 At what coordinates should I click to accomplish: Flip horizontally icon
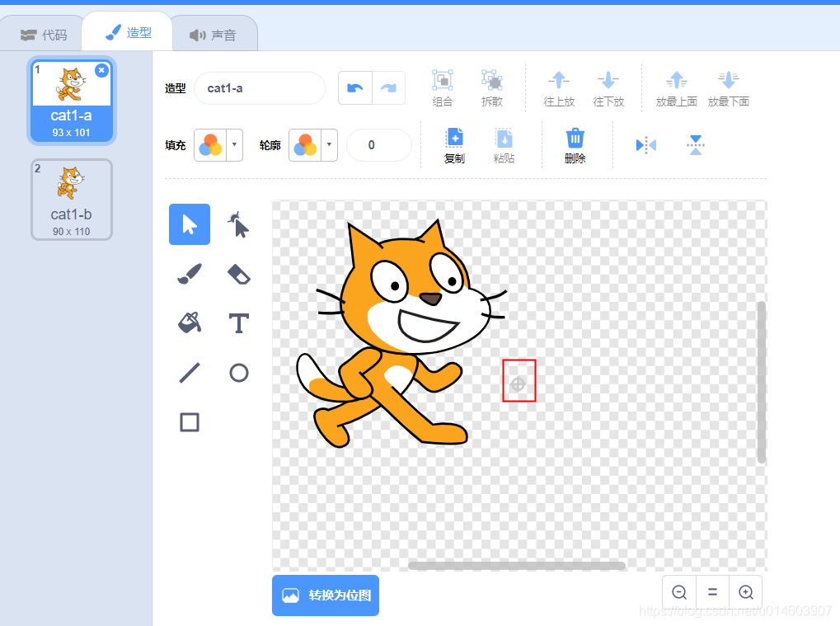pyautogui.click(x=646, y=144)
